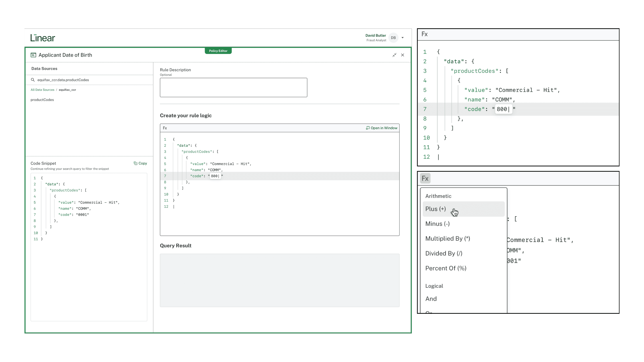
Task: Close the Applicant Date of Birth editor
Action: tap(402, 55)
